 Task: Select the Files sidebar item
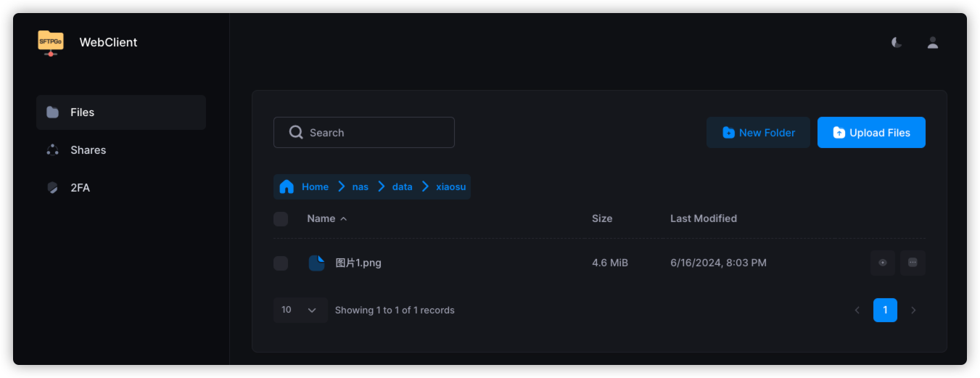click(82, 112)
